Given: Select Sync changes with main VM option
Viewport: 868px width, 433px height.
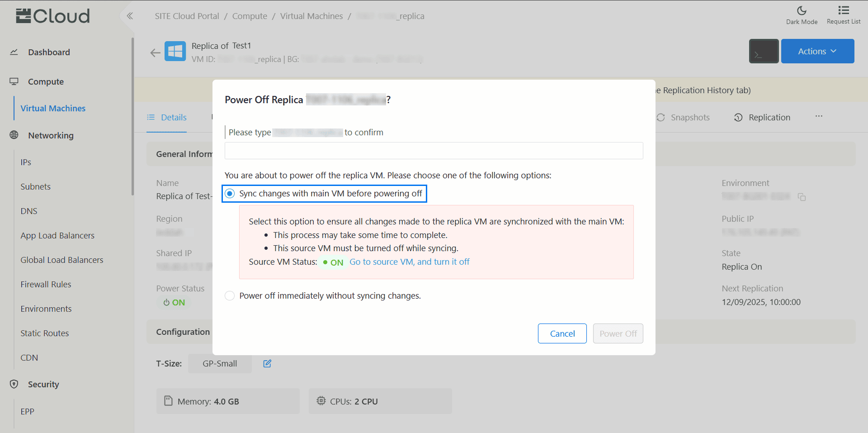Looking at the screenshot, I should click(x=230, y=194).
